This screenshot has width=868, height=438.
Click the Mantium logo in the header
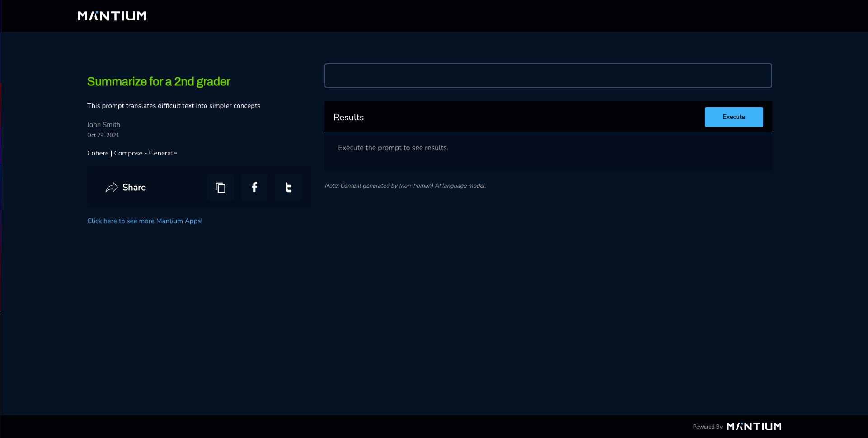(112, 16)
